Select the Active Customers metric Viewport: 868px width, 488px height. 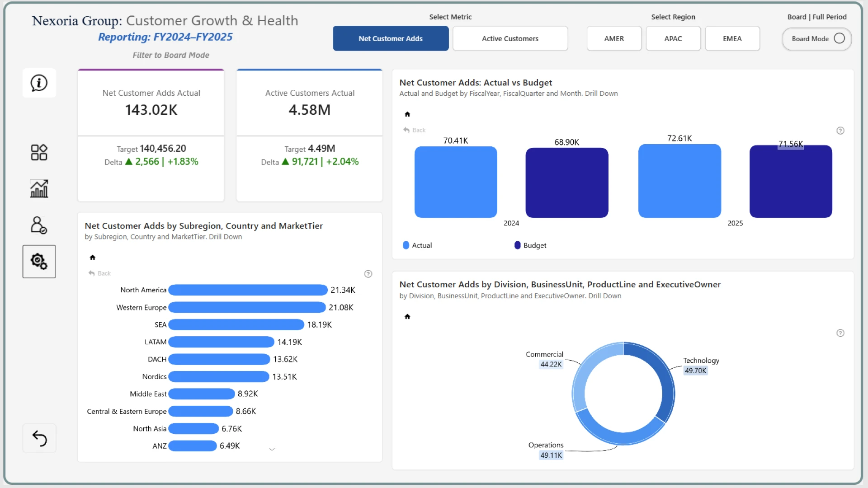pos(510,38)
